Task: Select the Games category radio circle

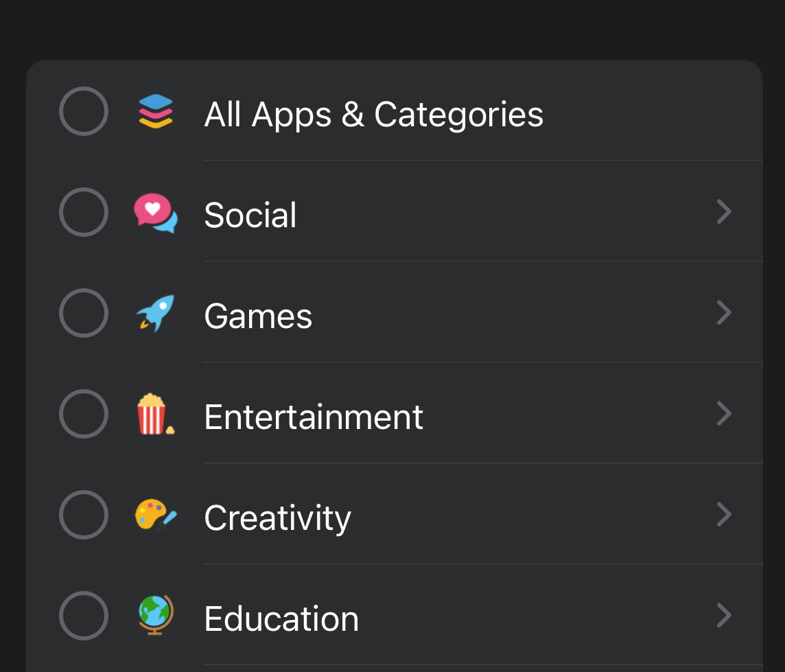Action: pyautogui.click(x=84, y=313)
